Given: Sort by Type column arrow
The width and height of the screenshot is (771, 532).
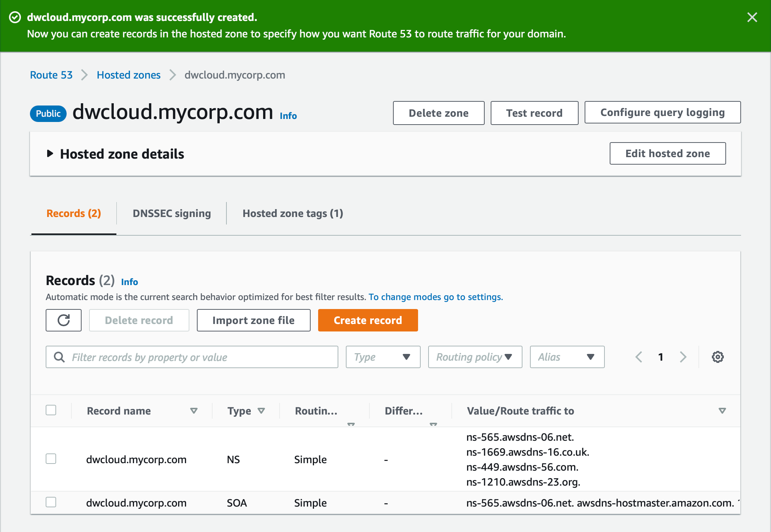Looking at the screenshot, I should (x=261, y=411).
